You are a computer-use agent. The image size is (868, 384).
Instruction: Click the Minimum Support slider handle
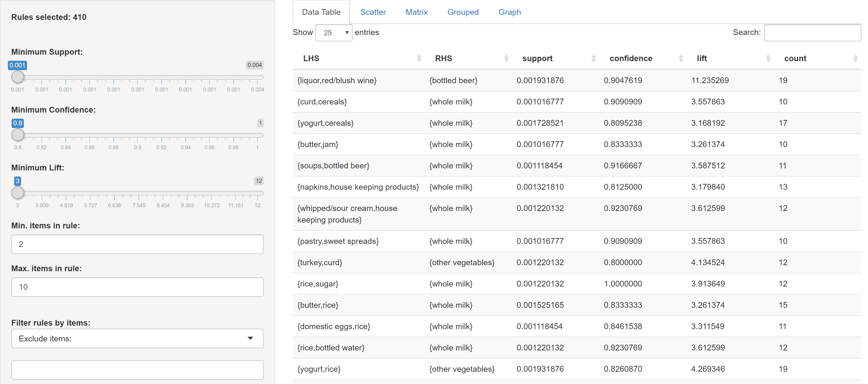[x=18, y=77]
